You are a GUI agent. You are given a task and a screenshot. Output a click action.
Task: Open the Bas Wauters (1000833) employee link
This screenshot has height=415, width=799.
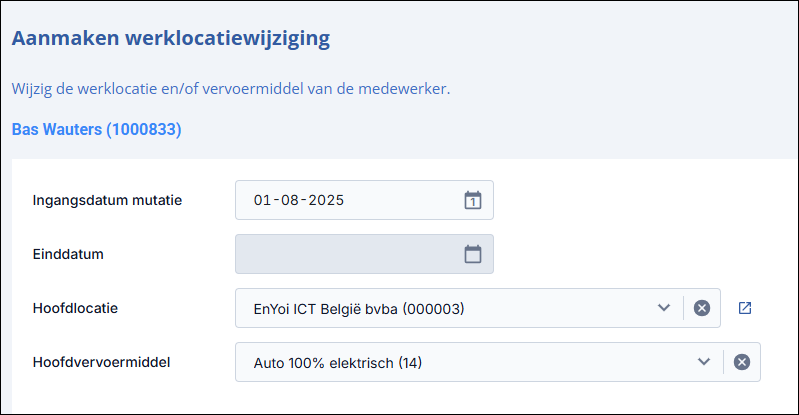[96, 129]
